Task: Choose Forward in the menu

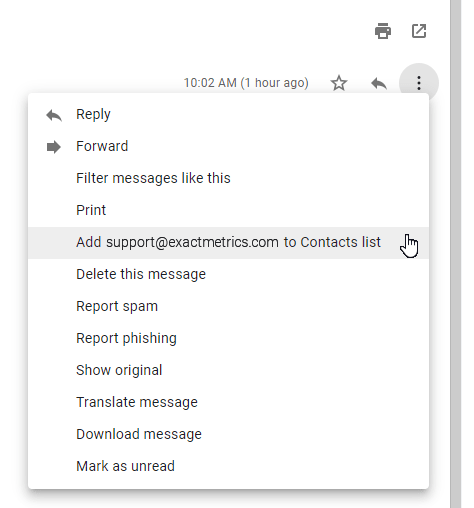Action: tap(228, 146)
